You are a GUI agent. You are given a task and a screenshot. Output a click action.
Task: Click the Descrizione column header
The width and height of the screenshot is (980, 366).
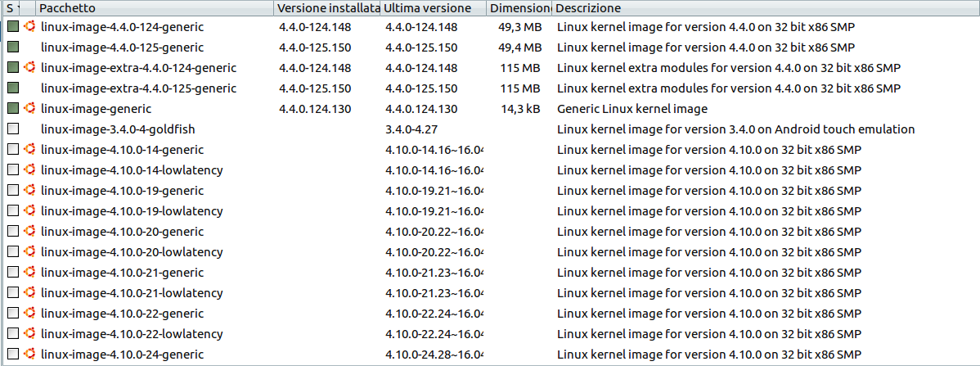pyautogui.click(x=765, y=8)
